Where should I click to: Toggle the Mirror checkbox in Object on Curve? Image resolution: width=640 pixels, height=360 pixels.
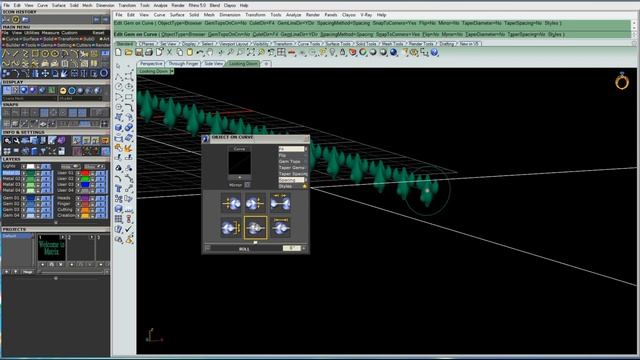click(247, 185)
